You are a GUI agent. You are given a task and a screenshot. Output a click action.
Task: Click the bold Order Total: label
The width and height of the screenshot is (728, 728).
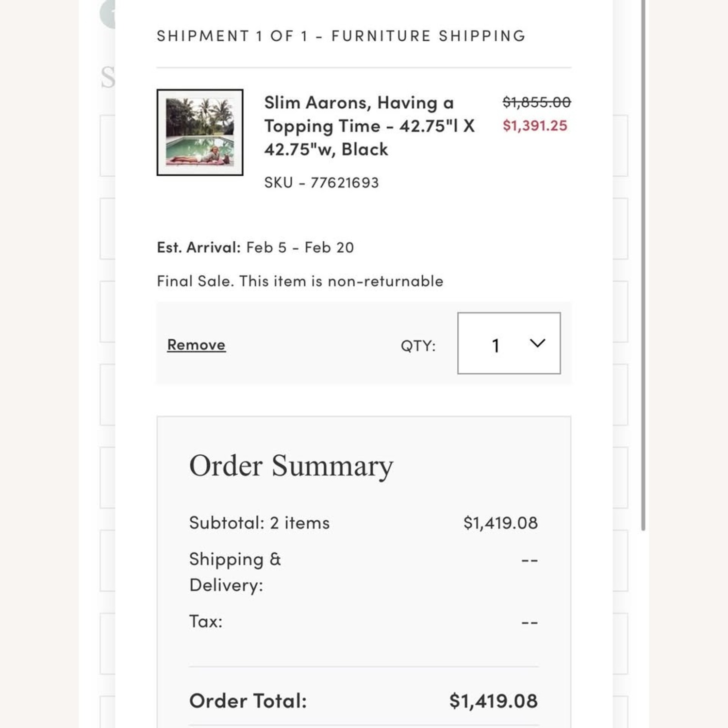tap(248, 701)
